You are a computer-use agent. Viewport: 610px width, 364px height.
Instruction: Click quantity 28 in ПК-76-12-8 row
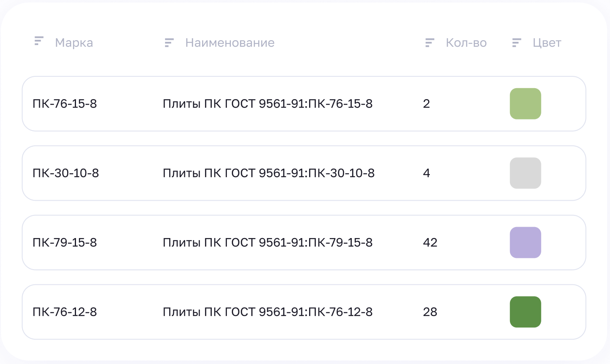tap(430, 312)
